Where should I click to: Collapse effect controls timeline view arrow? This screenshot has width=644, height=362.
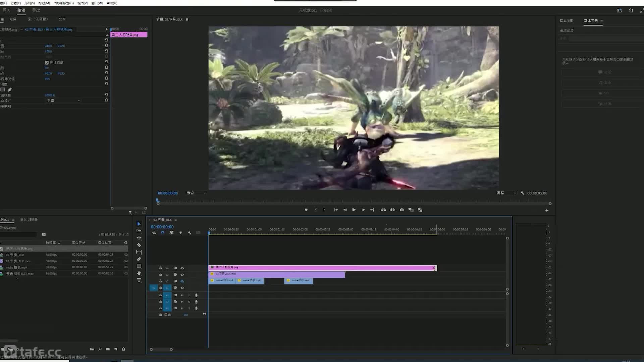pyautogui.click(x=107, y=29)
